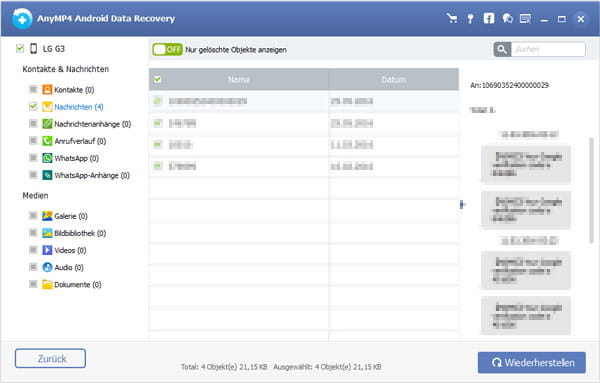Click the Galerie picture icon
The width and height of the screenshot is (600, 383).
[x=47, y=216]
